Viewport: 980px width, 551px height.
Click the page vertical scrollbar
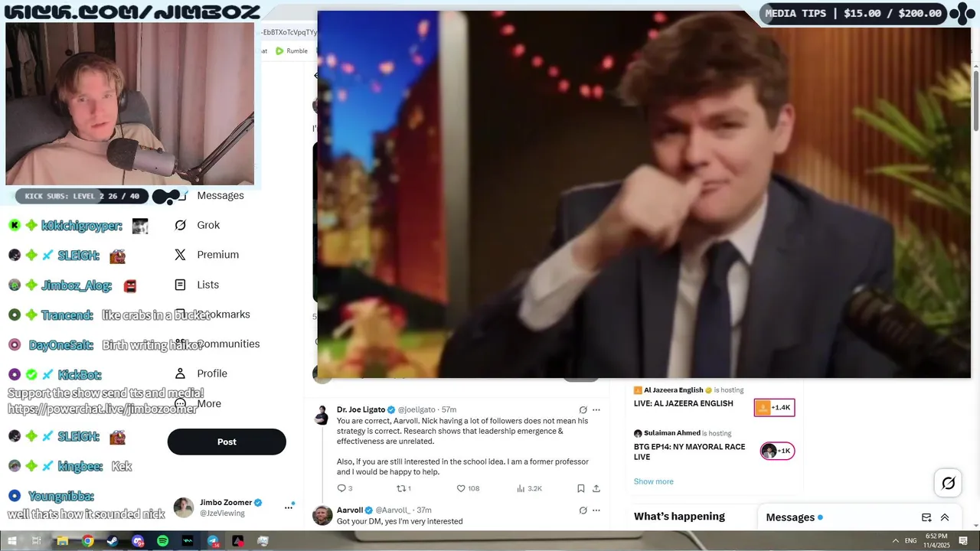[x=976, y=99]
